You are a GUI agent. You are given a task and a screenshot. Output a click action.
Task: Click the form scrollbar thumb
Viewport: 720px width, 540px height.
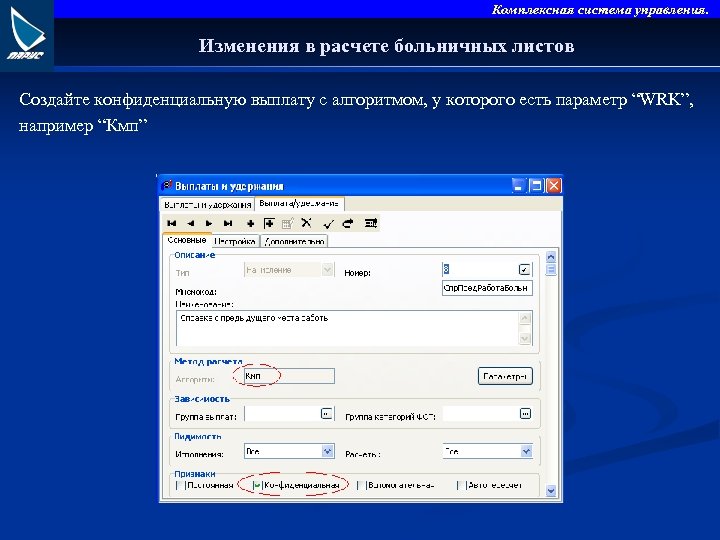551,270
